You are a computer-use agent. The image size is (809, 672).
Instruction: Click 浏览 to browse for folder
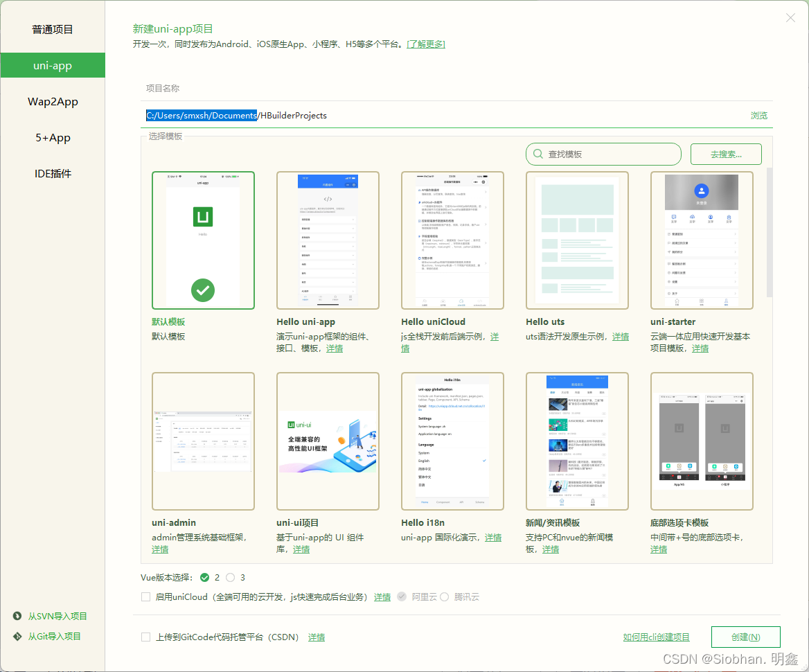(x=758, y=116)
